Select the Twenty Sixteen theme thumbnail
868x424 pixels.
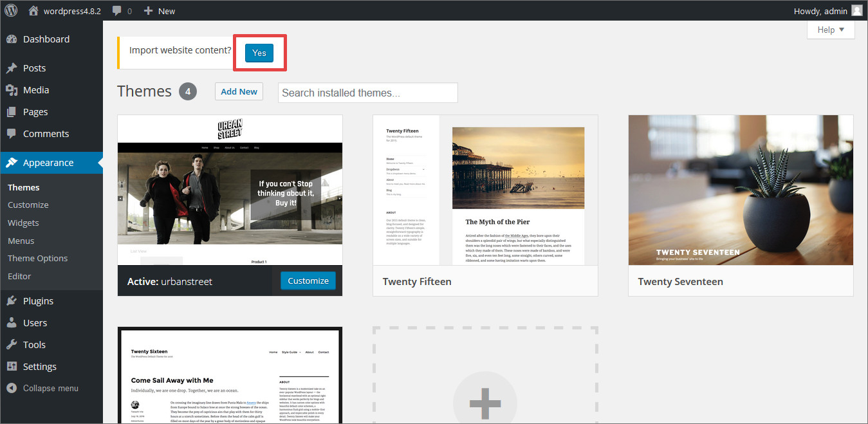pos(230,376)
